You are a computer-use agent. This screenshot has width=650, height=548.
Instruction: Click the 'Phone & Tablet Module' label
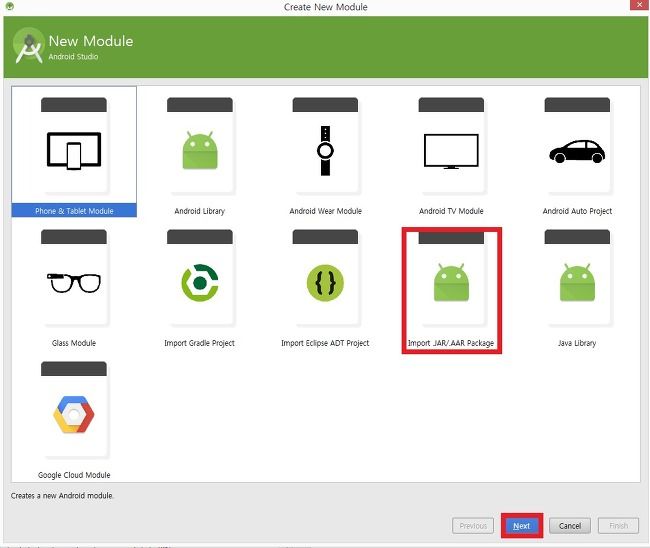point(74,211)
